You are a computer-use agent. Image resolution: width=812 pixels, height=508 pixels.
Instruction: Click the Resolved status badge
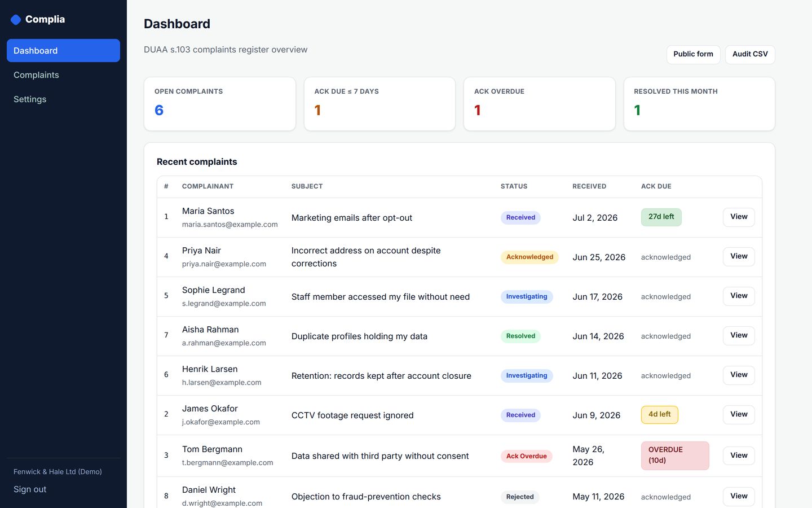pyautogui.click(x=520, y=336)
